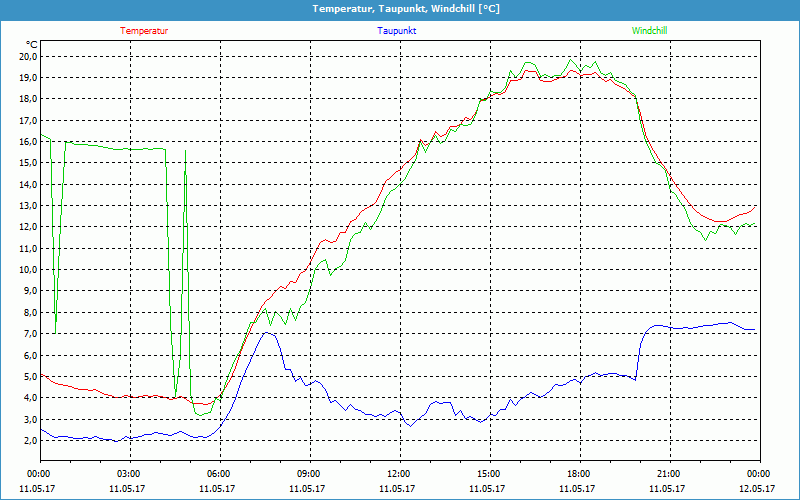Image resolution: width=800 pixels, height=500 pixels.
Task: Click the 20,0 y-axis value label
Action: coord(27,56)
